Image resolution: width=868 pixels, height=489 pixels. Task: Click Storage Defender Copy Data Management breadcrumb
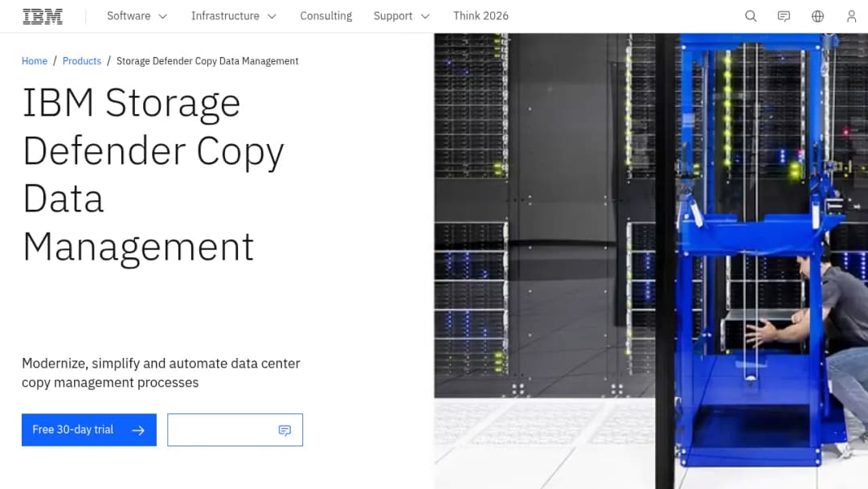[x=207, y=61]
